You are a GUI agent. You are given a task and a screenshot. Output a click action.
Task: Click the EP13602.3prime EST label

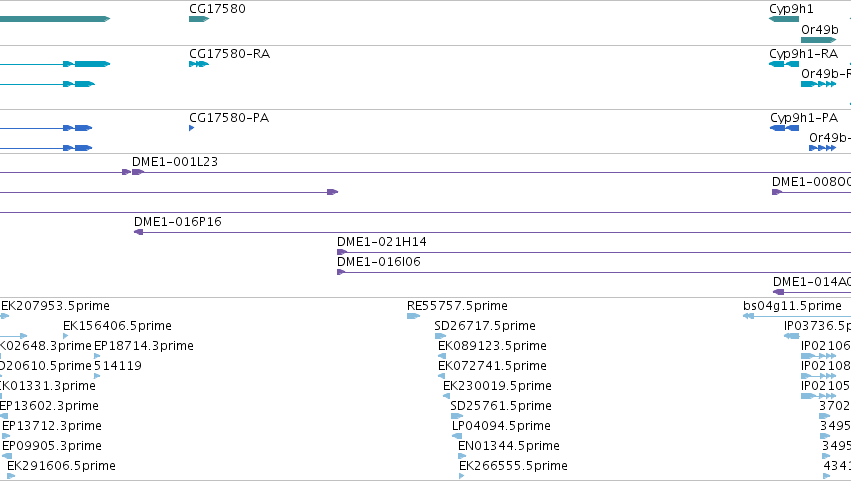49,406
